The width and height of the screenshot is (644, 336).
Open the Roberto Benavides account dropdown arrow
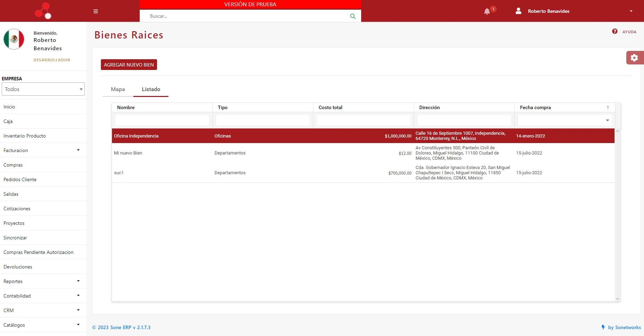(631, 11)
